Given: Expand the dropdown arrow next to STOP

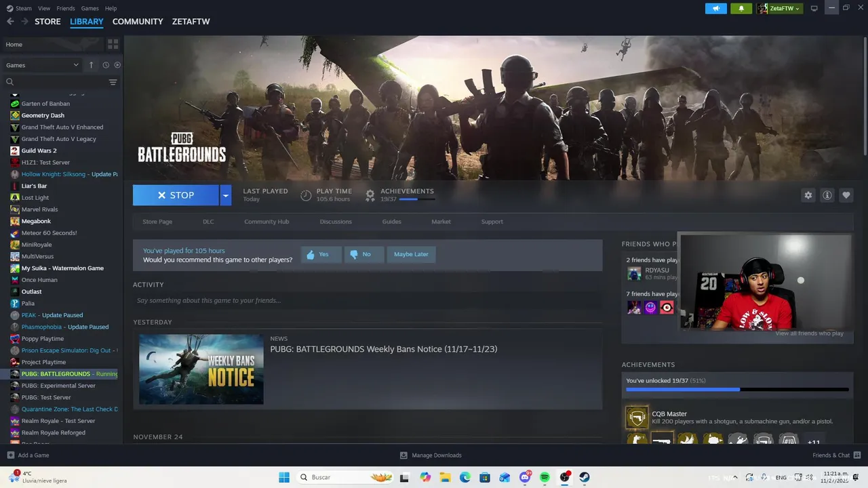Looking at the screenshot, I should 226,195.
